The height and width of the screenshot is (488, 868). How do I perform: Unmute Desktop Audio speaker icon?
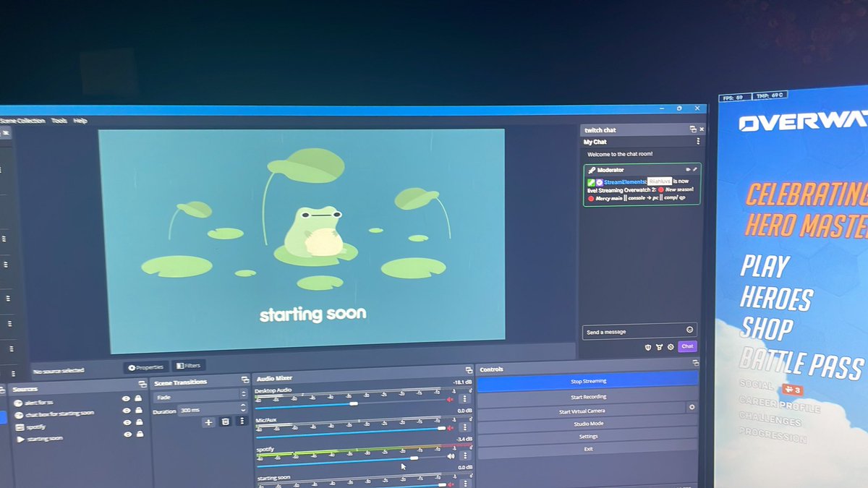pos(450,399)
